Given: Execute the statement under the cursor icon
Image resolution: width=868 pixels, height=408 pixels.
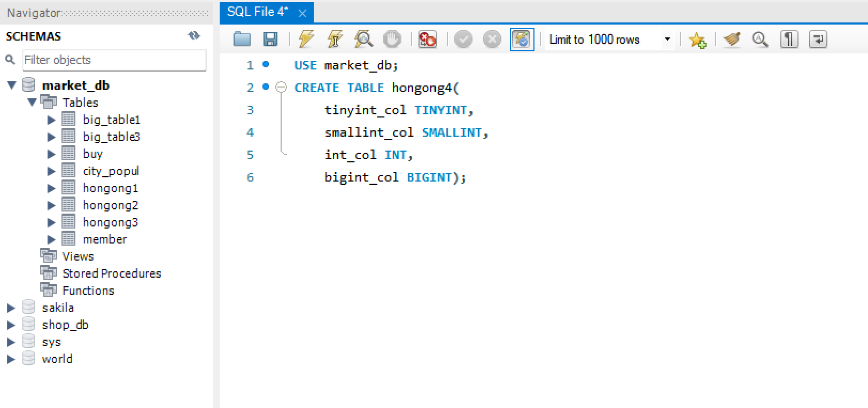Looking at the screenshot, I should (x=335, y=39).
